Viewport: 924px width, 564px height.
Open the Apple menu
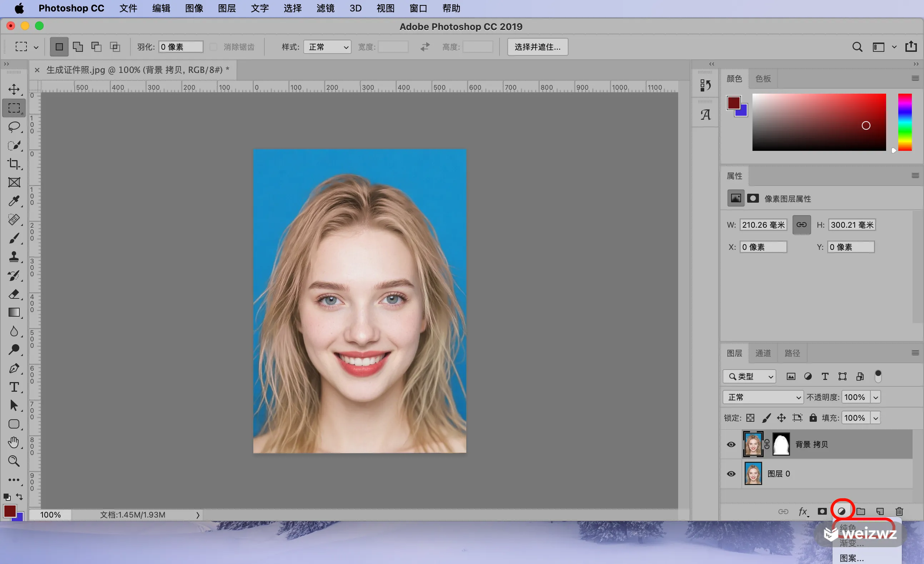click(19, 8)
